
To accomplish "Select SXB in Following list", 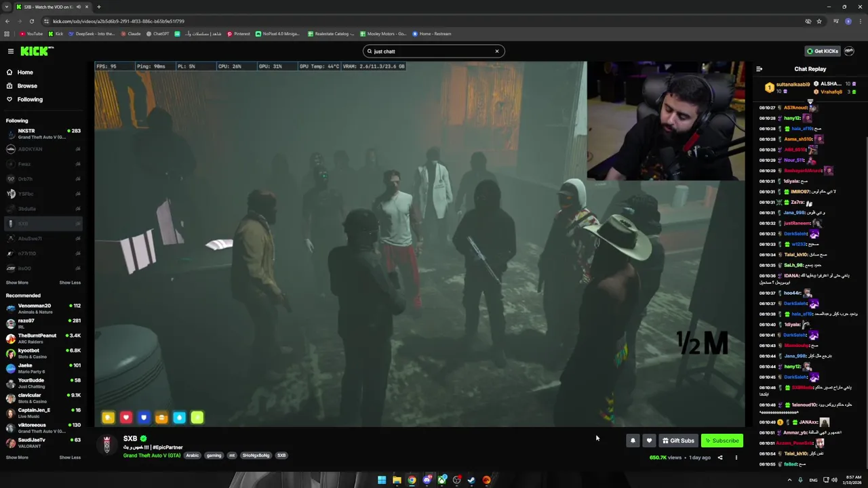I will click(43, 224).
